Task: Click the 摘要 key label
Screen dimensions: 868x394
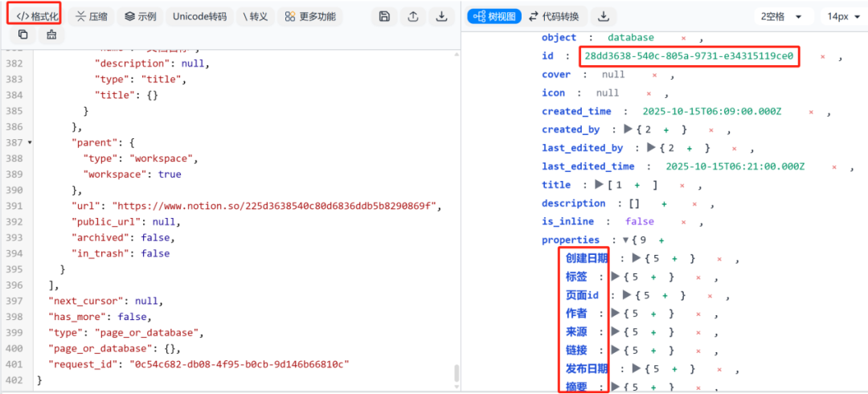Action: tap(575, 387)
